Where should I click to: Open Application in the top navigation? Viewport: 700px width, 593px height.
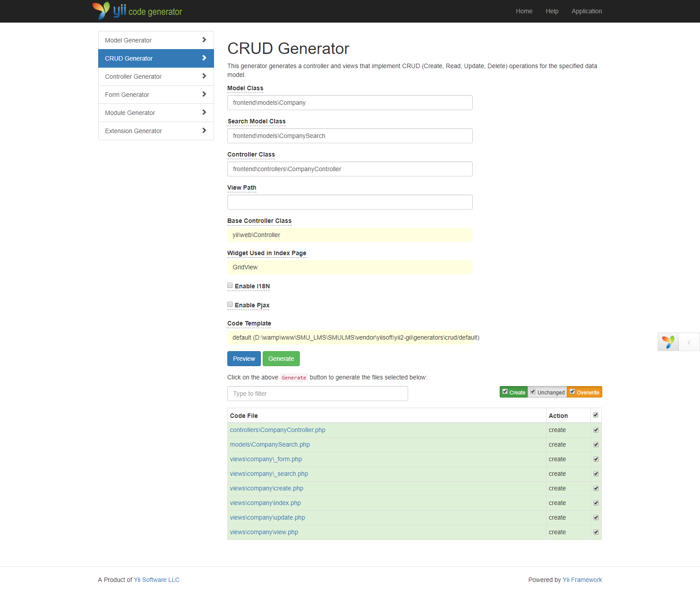[x=587, y=11]
